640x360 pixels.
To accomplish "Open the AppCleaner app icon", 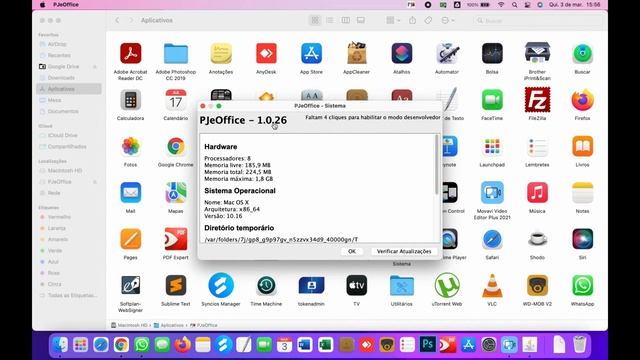I will pos(356,53).
